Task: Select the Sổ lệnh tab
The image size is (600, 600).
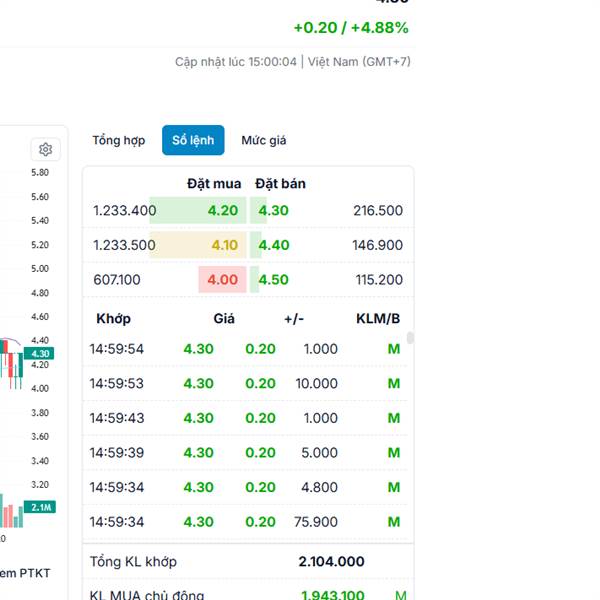Action: pyautogui.click(x=193, y=140)
